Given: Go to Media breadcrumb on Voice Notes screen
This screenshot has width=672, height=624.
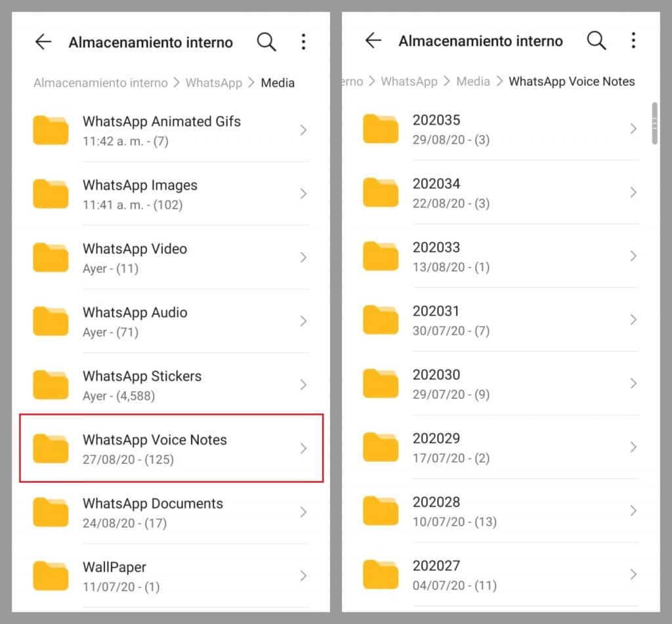Looking at the screenshot, I should (x=473, y=81).
